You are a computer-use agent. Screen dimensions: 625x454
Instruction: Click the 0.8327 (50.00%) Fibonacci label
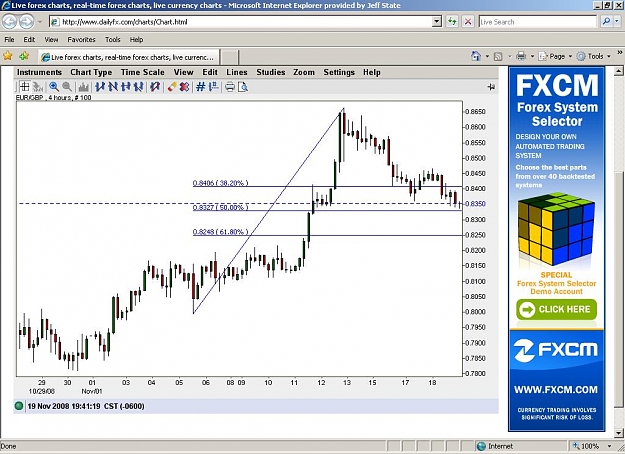pos(220,207)
